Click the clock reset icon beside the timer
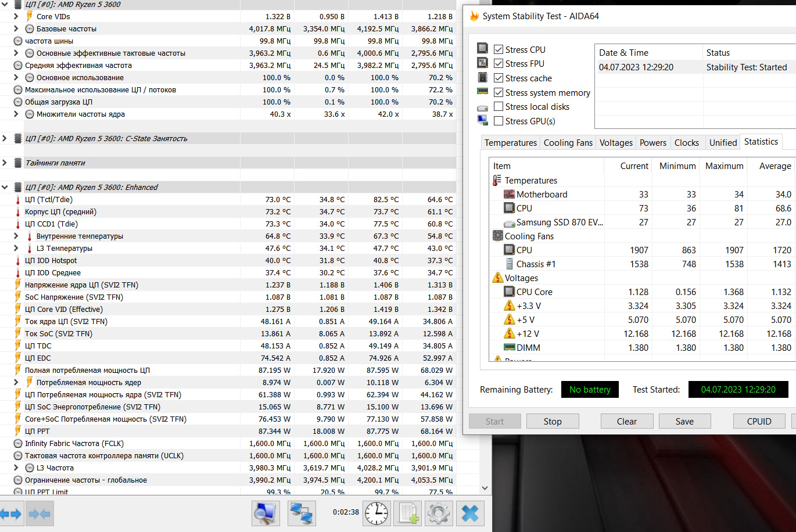This screenshot has width=796, height=532. pos(377,513)
